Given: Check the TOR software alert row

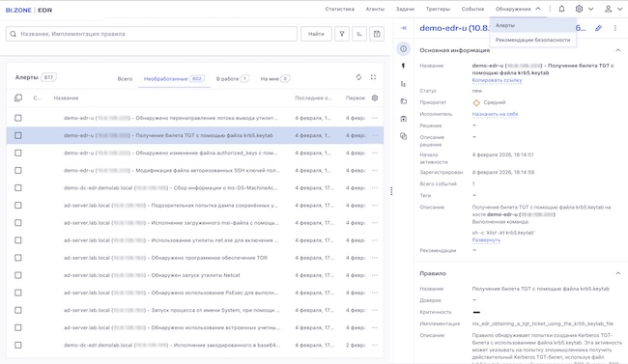Looking at the screenshot, I should tap(18, 258).
